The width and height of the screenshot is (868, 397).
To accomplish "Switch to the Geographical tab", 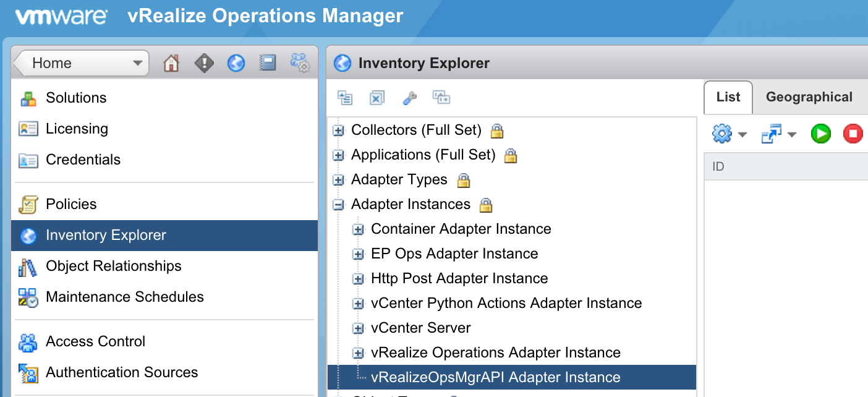I will pyautogui.click(x=809, y=97).
